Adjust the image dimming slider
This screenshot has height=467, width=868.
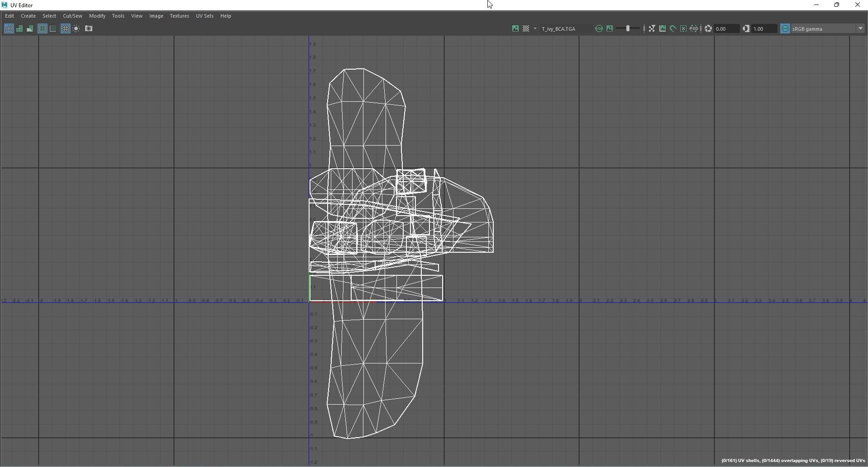click(x=628, y=28)
